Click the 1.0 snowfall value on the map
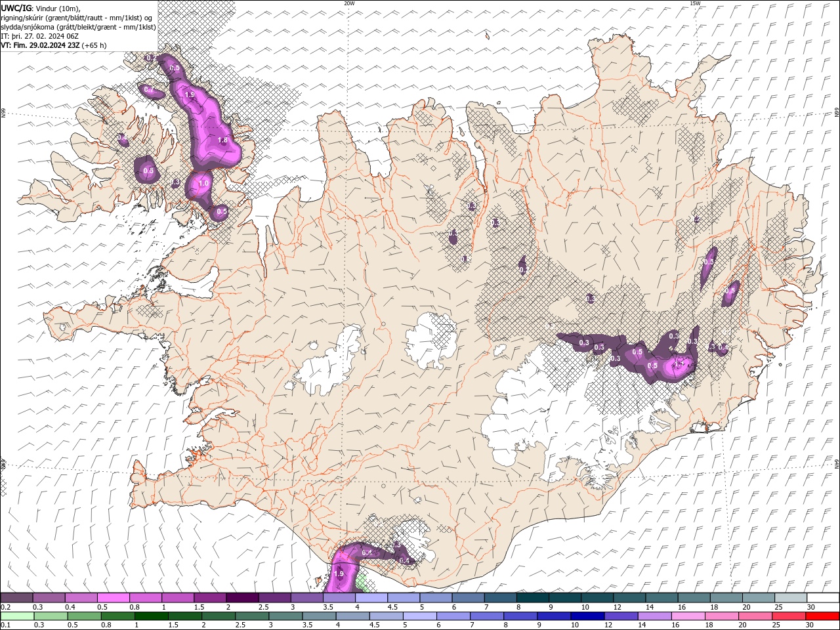The width and height of the screenshot is (840, 630). [x=203, y=184]
